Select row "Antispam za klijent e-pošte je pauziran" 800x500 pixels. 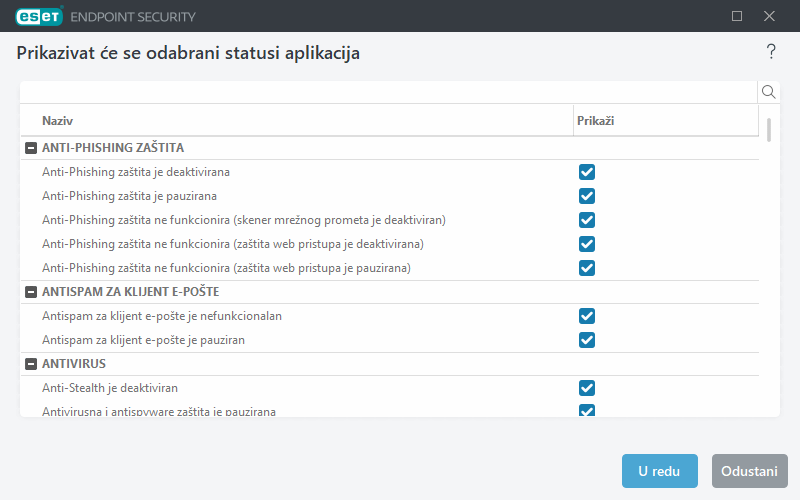pyautogui.click(x=390, y=340)
